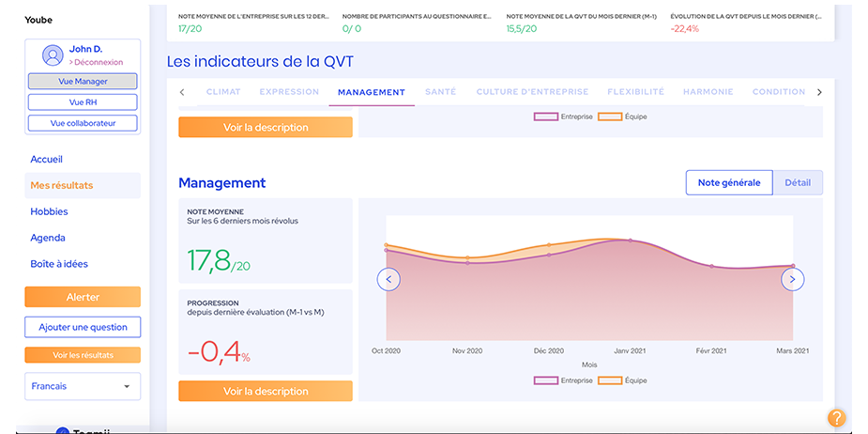The width and height of the screenshot is (868, 434).
Task: Toggle the Note générale view
Action: (728, 182)
